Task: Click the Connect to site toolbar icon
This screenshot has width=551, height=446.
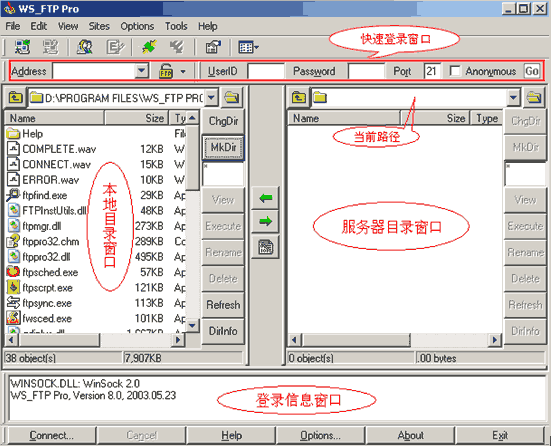Action: click(x=22, y=47)
